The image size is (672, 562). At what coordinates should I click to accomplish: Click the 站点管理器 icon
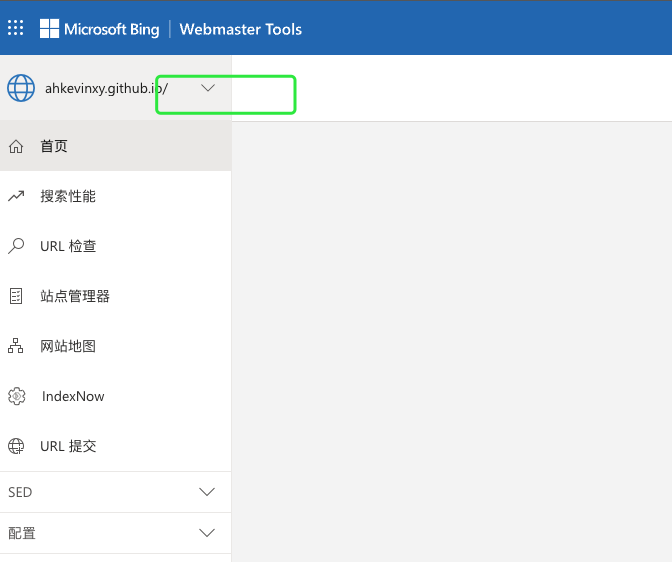[x=16, y=296]
